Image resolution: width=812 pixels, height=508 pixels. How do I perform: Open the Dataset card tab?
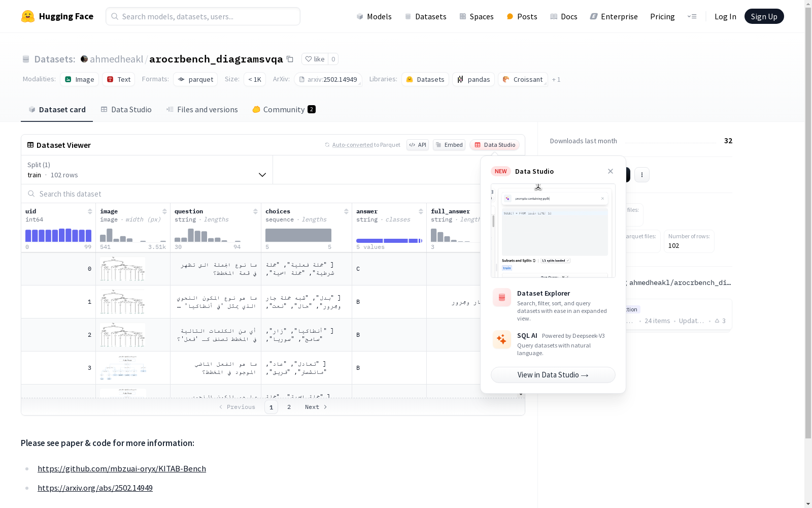57,110
